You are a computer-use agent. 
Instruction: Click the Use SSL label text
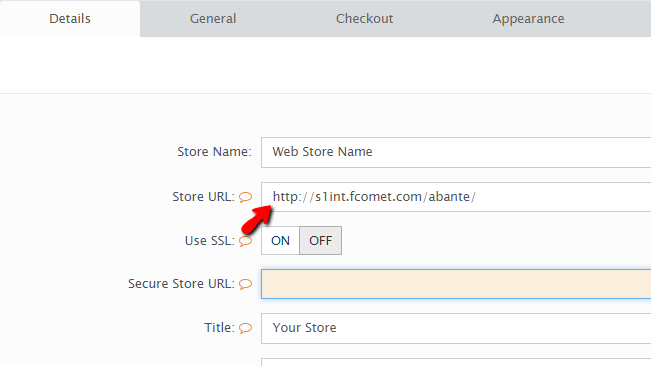pos(210,241)
